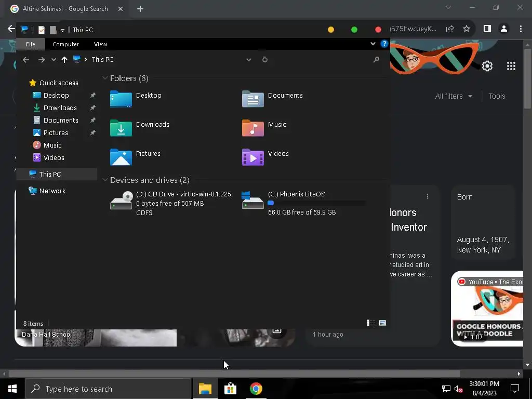Select Network in navigation pane
The width and height of the screenshot is (532, 399).
pyautogui.click(x=52, y=191)
